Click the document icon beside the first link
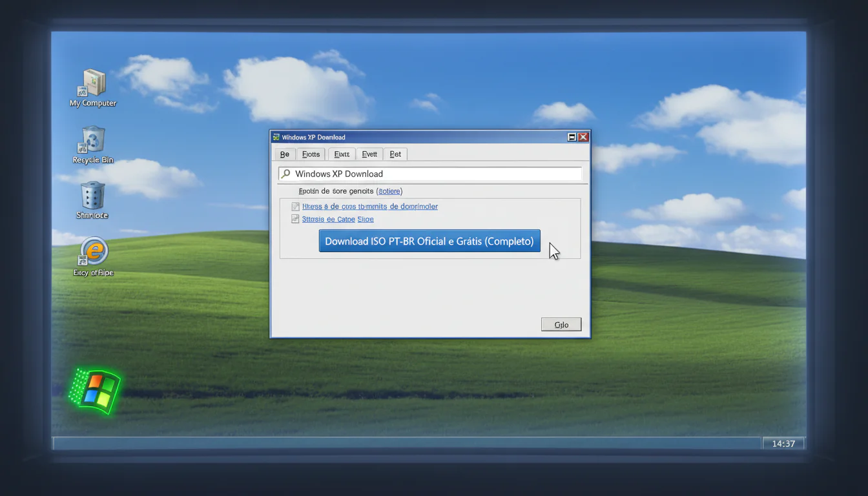868x496 pixels. point(295,206)
